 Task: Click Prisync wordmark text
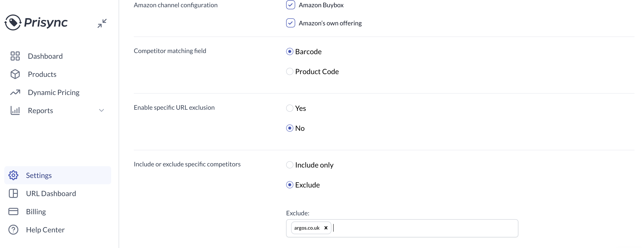[x=46, y=22]
